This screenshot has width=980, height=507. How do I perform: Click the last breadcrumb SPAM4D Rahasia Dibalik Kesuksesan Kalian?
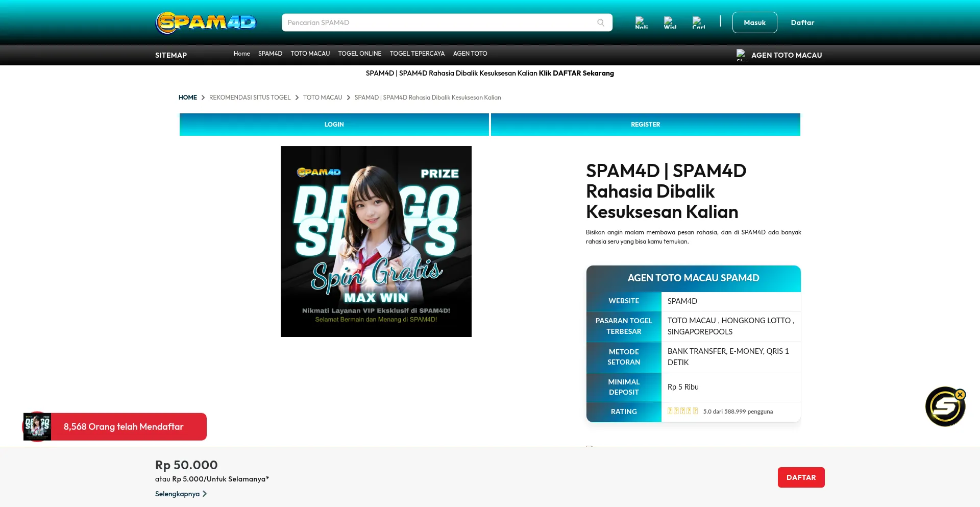pyautogui.click(x=428, y=98)
